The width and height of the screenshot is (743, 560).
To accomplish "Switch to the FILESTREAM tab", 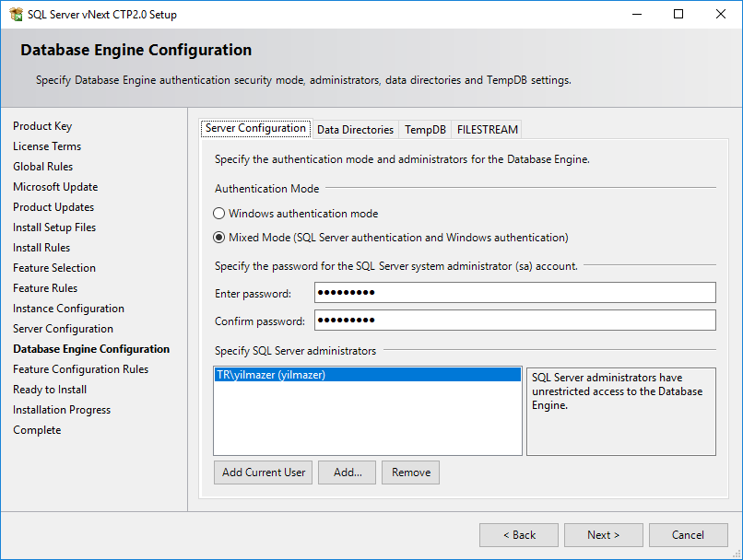I will (487, 130).
